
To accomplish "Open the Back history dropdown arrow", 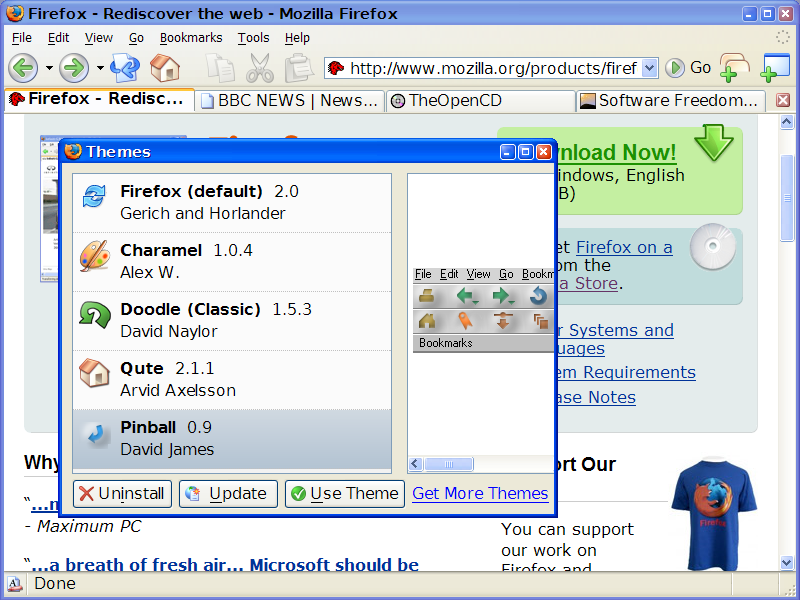I will click(49, 68).
